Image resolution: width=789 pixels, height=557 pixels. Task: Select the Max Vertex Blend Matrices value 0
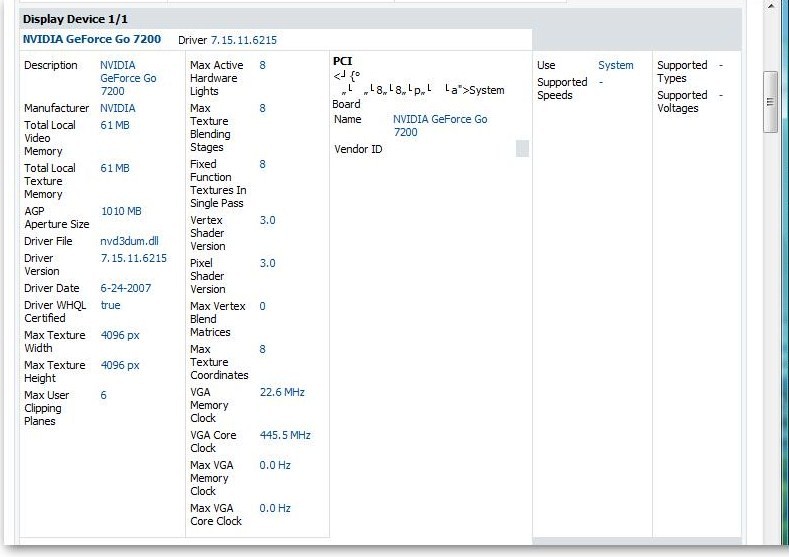tap(262, 306)
